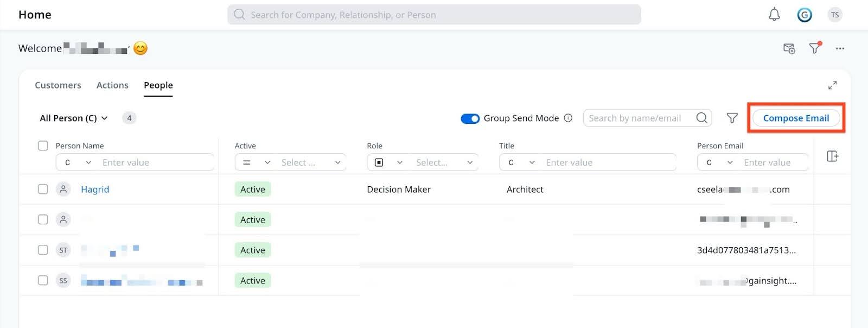Switch to the Actions tab
Image resolution: width=868 pixels, height=328 pixels.
[x=112, y=85]
